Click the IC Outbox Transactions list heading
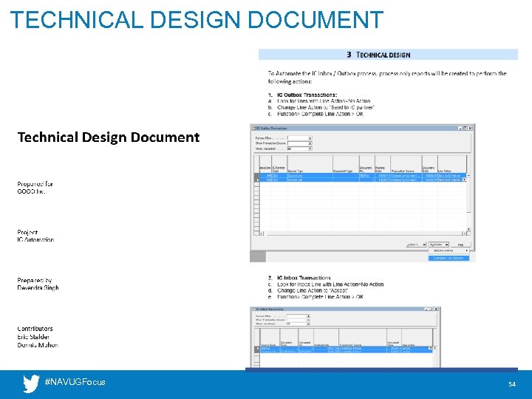 coord(307,95)
